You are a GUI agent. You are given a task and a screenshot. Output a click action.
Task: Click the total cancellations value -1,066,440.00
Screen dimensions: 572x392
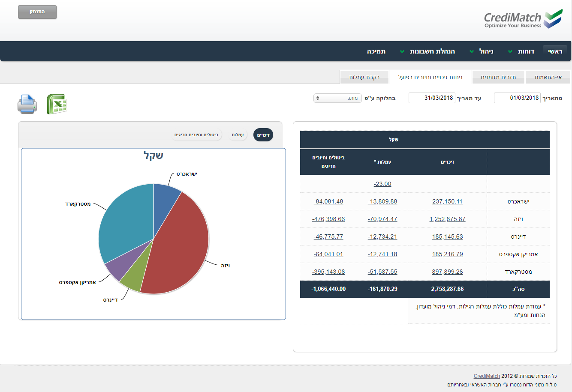pyautogui.click(x=328, y=289)
